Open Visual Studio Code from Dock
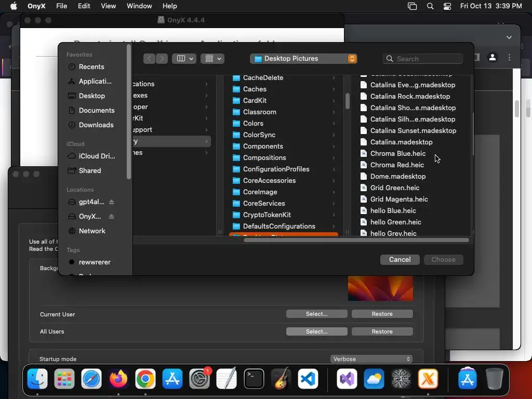Screen dimensions: 532x399 coord(308,379)
